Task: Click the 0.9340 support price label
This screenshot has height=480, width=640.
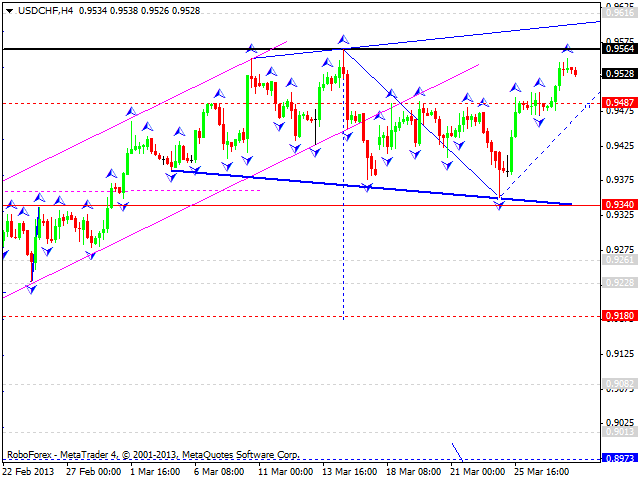Action: coord(617,205)
